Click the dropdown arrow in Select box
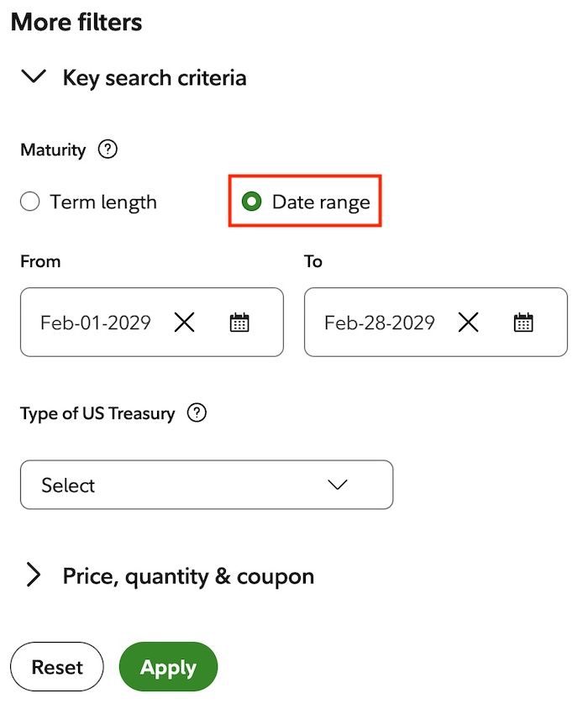 (338, 485)
